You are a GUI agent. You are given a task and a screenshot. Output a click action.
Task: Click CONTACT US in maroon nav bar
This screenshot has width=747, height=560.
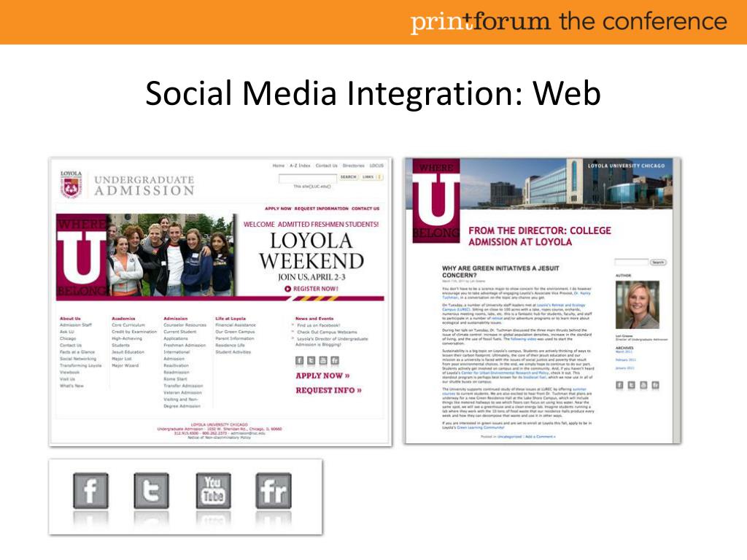(365, 209)
